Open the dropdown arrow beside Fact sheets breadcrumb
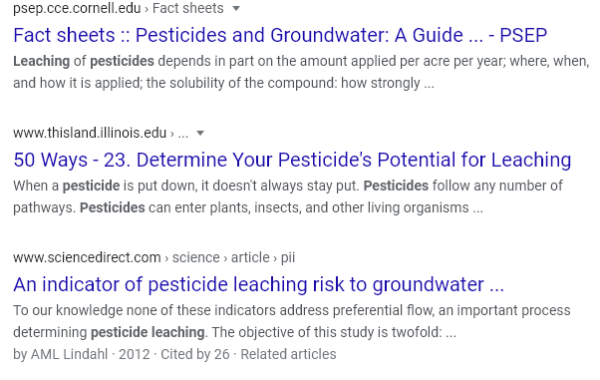Viewport: 600px width, 380px height. coord(236,8)
